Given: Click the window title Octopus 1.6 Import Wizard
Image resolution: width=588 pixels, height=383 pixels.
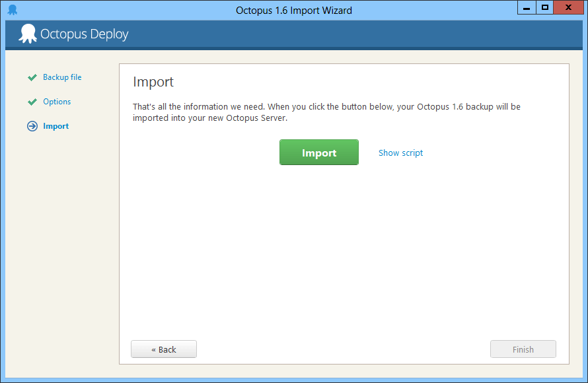Looking at the screenshot, I should tap(294, 10).
